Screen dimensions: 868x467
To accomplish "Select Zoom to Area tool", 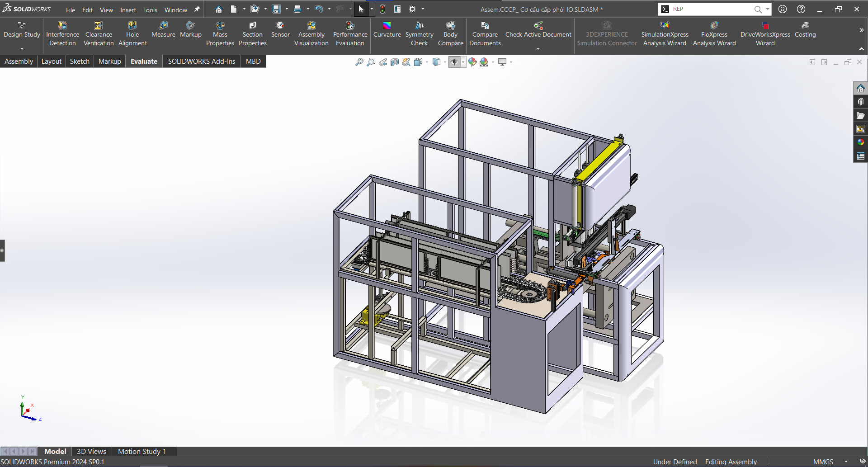I will (371, 62).
